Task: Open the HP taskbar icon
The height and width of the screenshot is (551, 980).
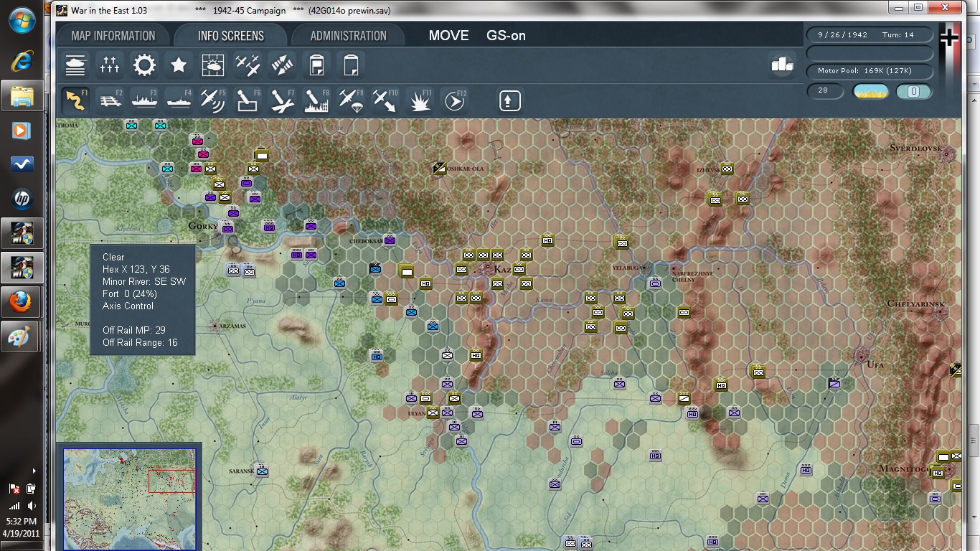Action: tap(22, 199)
